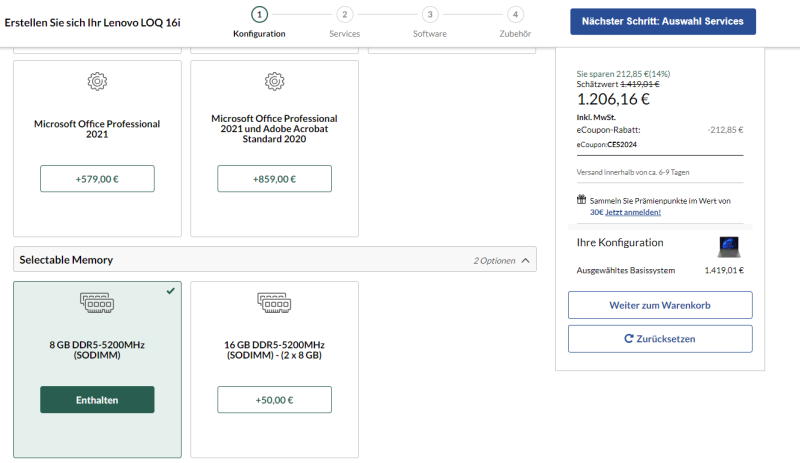The image size is (800, 463).
Task: Click the Office Professional and Adobe Acrobat Standard 2020 title
Action: tap(274, 129)
